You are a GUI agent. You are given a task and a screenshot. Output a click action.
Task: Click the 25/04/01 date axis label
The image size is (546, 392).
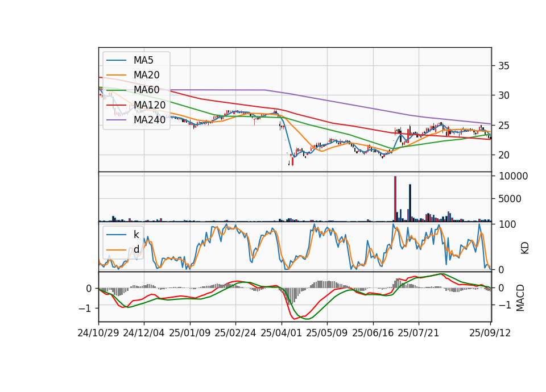point(282,333)
